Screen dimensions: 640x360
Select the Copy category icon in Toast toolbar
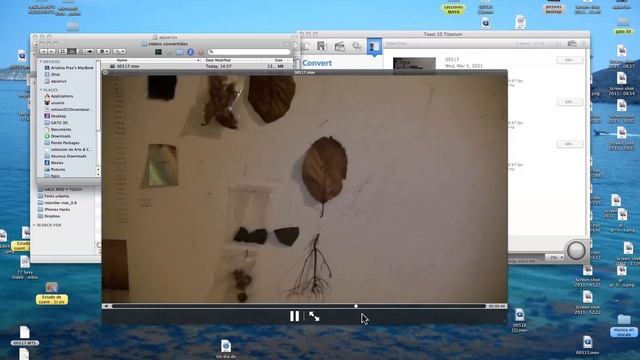(x=357, y=47)
